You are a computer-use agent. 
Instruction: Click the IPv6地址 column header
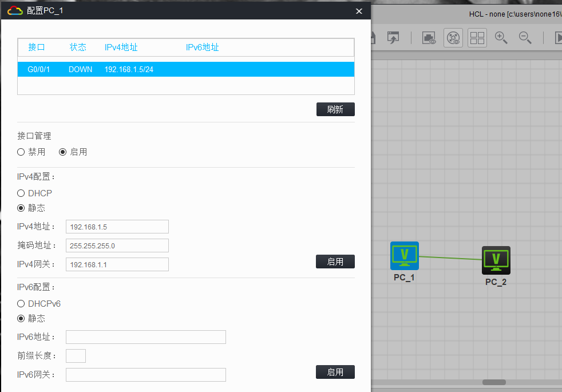tap(202, 47)
